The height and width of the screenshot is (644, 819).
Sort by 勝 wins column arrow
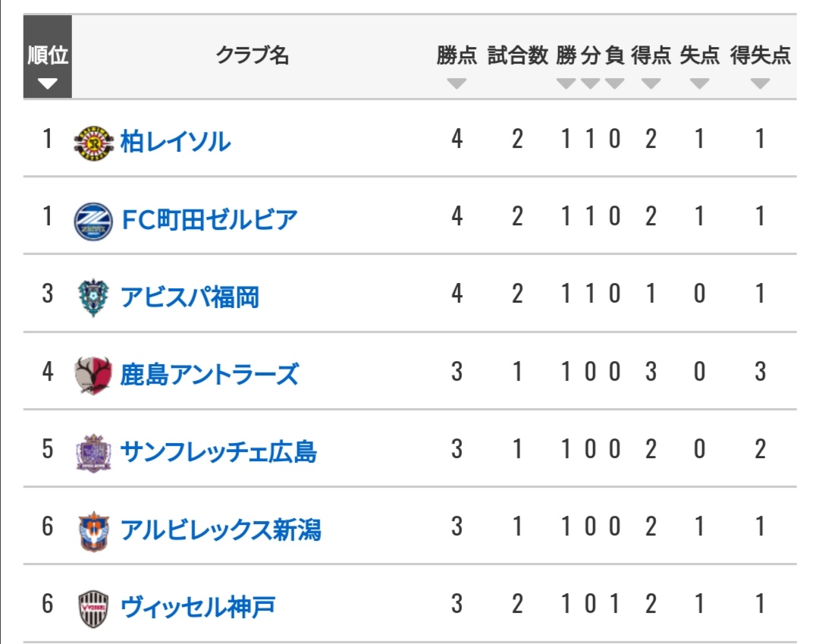pos(566,83)
